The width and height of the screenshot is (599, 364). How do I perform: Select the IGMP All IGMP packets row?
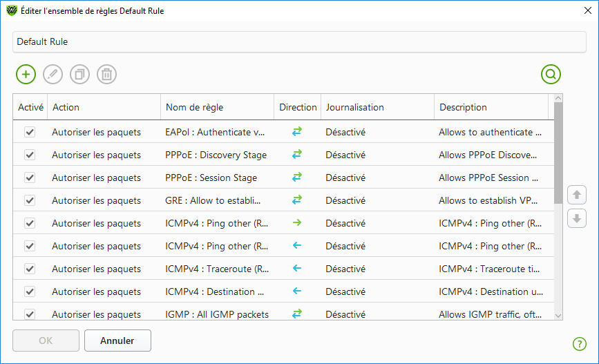[217, 314]
